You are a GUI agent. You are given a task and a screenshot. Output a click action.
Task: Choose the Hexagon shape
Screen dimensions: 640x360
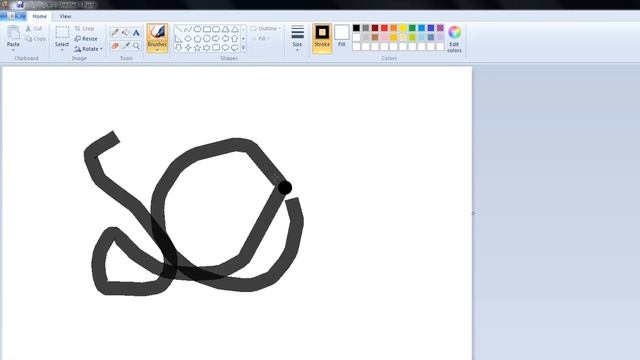pos(207,39)
